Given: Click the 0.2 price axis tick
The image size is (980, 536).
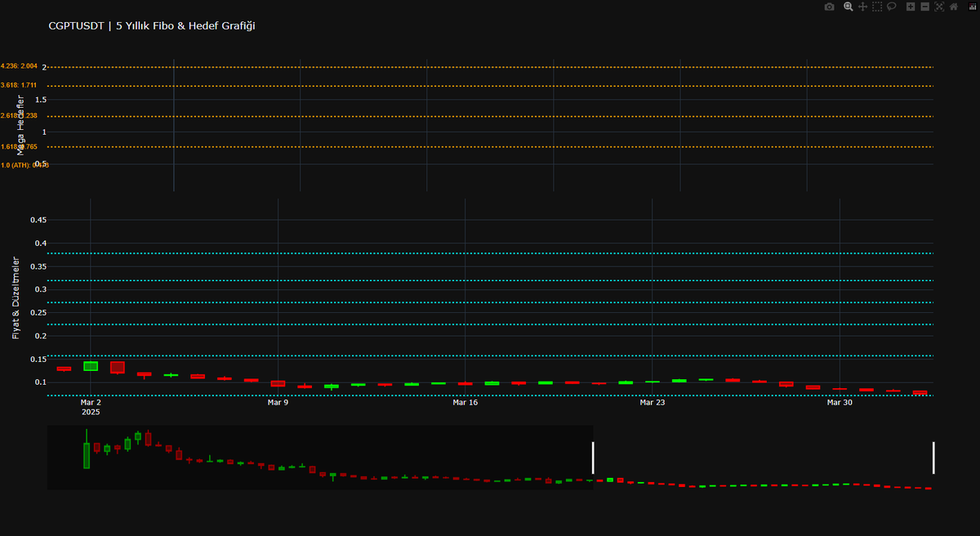Looking at the screenshot, I should coord(41,336).
